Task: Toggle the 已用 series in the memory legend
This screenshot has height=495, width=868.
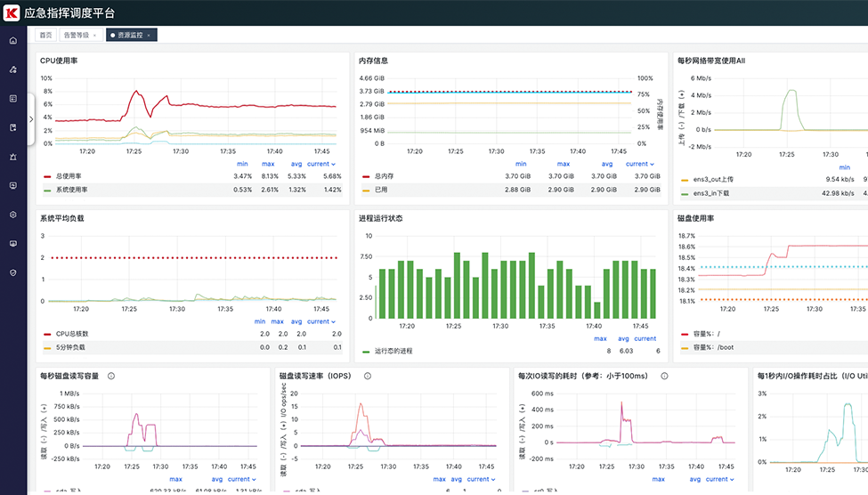Action: [381, 190]
